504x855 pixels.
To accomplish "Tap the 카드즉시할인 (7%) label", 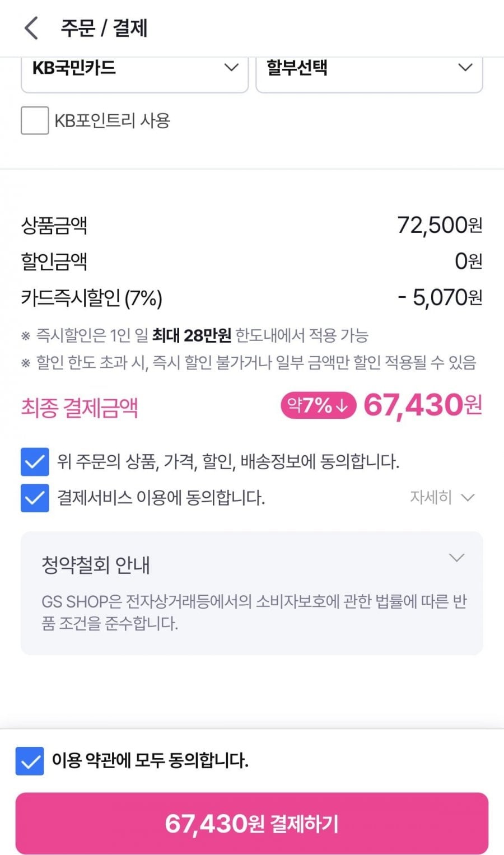I will coord(91,298).
